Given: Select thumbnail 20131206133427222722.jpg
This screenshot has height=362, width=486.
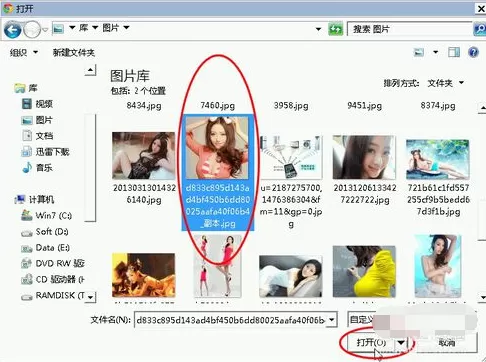Looking at the screenshot, I should [x=364, y=157].
